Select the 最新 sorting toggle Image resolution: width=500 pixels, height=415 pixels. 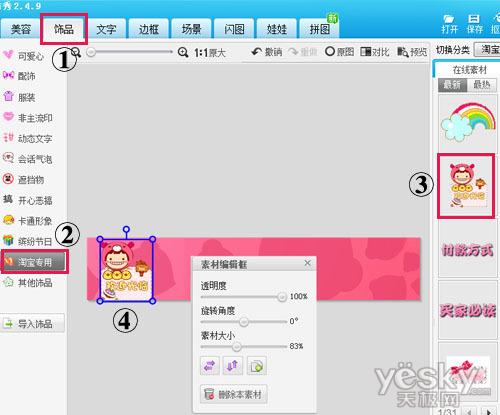click(x=453, y=85)
